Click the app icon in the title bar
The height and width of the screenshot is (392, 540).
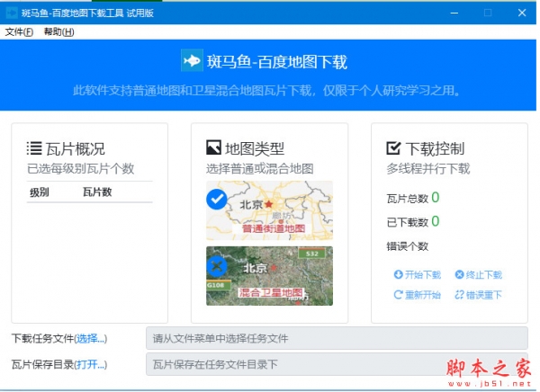pyautogui.click(x=12, y=13)
